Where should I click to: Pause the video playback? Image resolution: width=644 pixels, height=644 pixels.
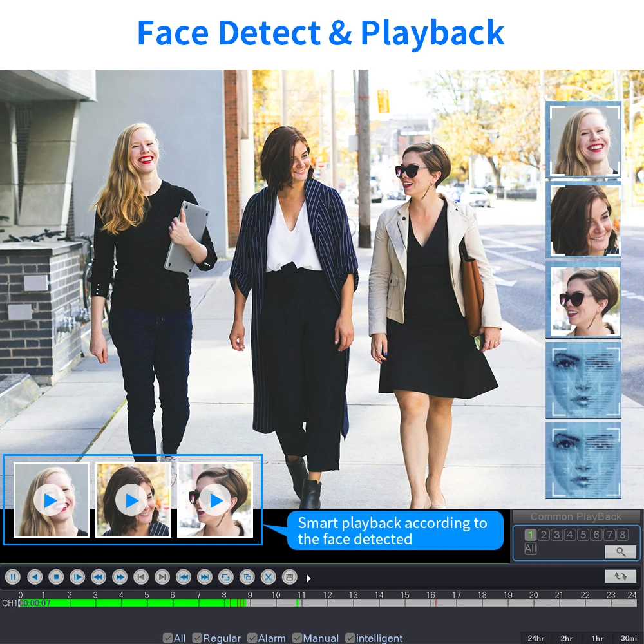click(x=12, y=577)
